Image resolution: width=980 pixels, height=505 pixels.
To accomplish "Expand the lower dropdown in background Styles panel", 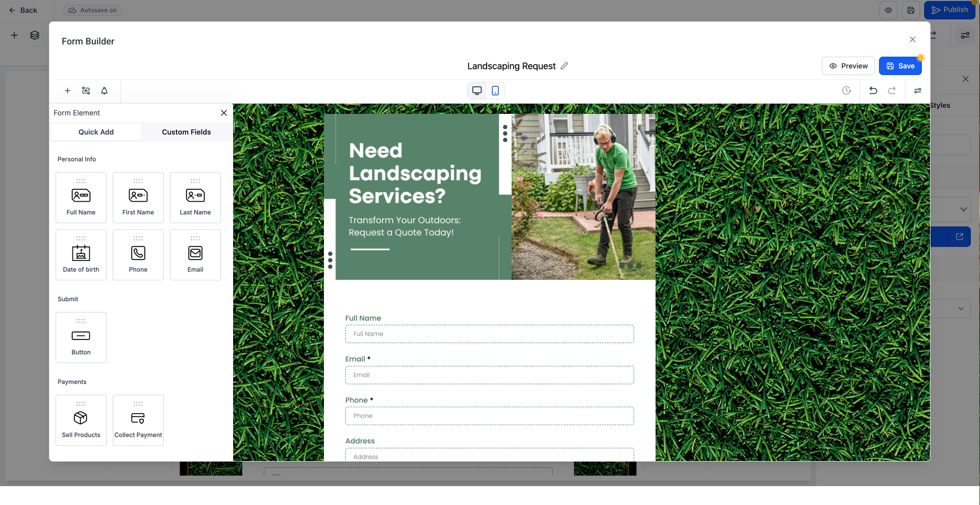I will 950,308.
